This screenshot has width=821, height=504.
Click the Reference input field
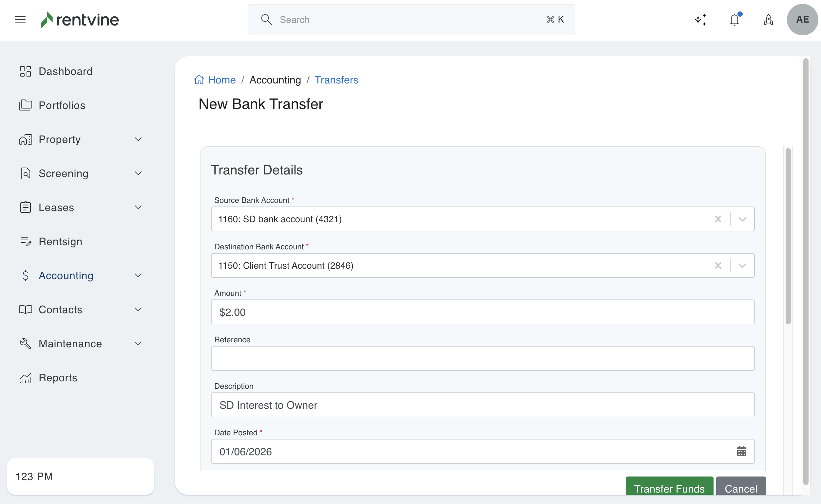[482, 358]
